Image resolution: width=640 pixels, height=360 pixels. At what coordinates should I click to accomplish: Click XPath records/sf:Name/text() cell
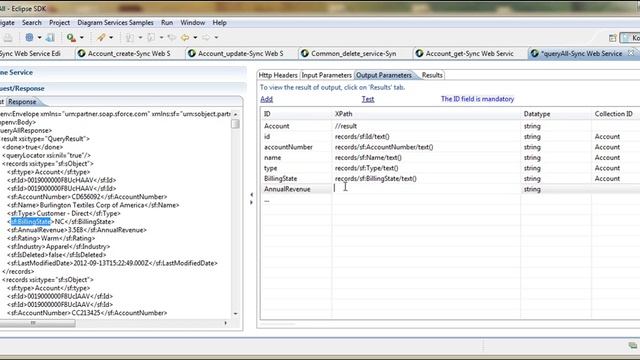[x=426, y=158]
